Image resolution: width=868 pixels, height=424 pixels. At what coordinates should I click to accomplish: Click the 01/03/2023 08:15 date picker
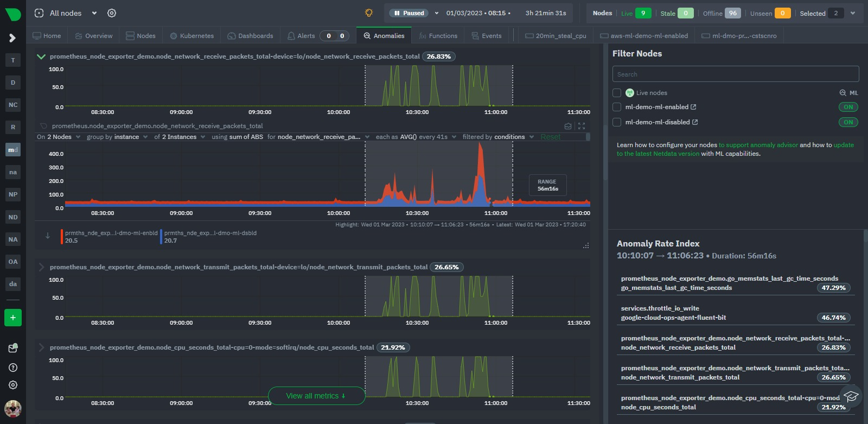(x=478, y=13)
